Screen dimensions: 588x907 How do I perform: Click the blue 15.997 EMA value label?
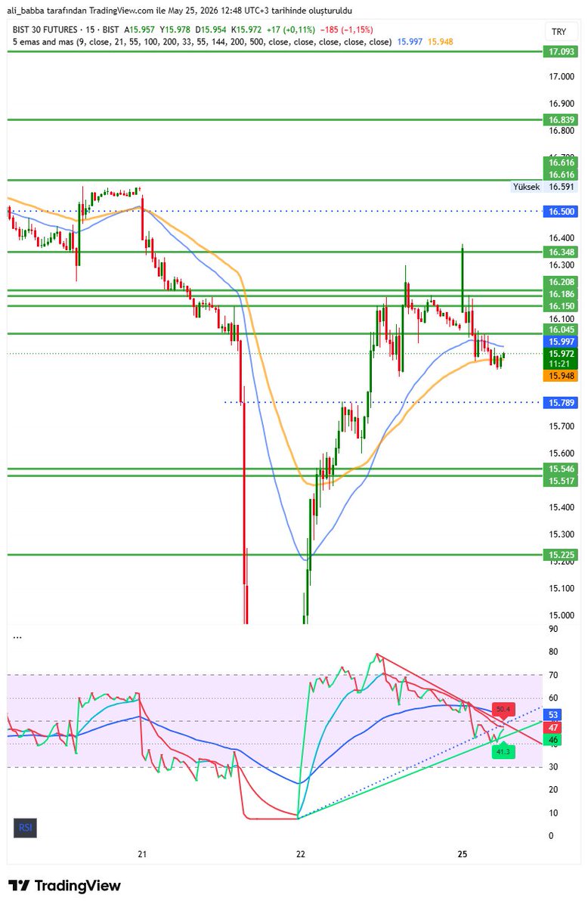[560, 342]
